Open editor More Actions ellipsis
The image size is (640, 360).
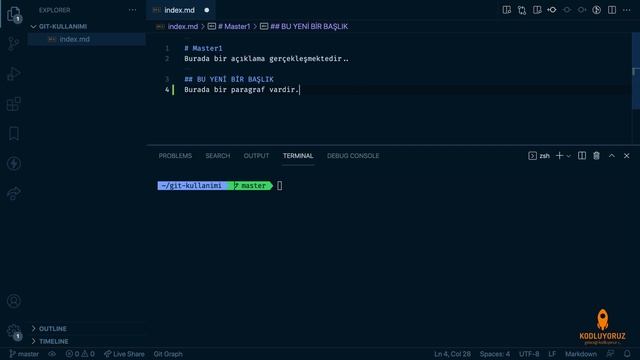[627, 10]
